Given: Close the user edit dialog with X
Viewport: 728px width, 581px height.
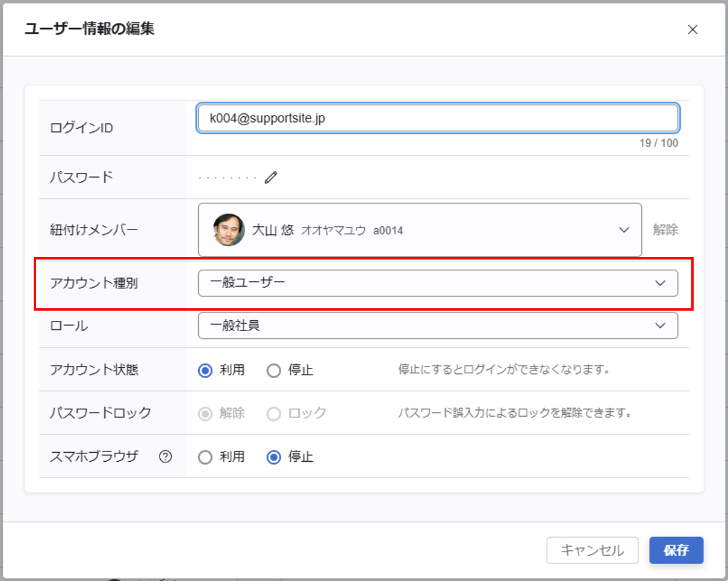Looking at the screenshot, I should point(692,30).
